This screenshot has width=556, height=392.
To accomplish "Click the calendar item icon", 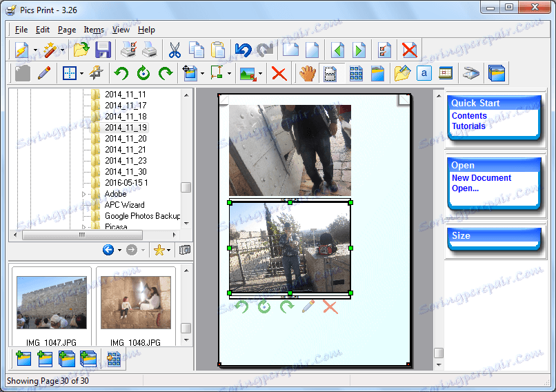I will (x=446, y=73).
